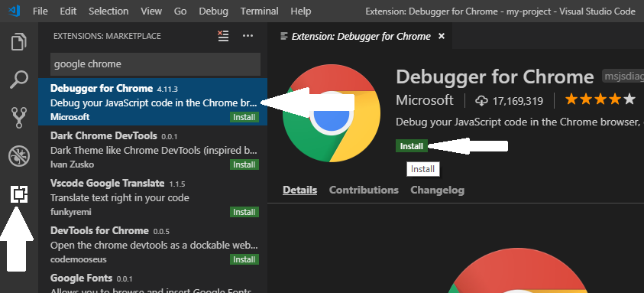The height and width of the screenshot is (293, 644).
Task: Open the View menu
Action: pos(151,11)
